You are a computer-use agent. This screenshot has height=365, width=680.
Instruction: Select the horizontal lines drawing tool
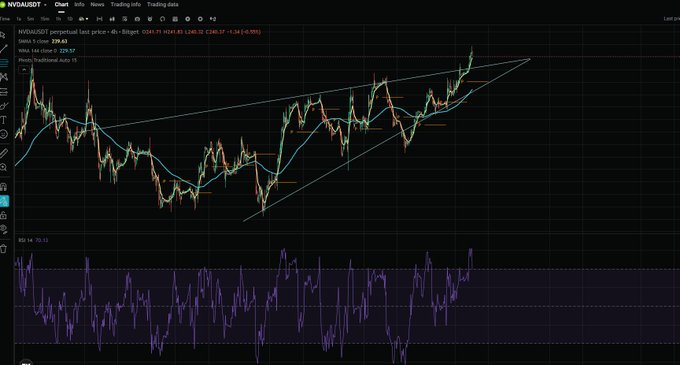point(3,63)
